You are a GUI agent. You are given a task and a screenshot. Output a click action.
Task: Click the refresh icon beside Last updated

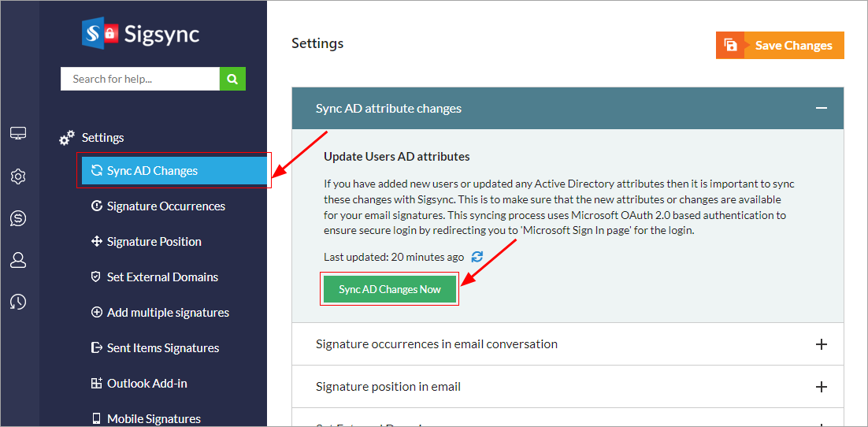[x=477, y=257]
